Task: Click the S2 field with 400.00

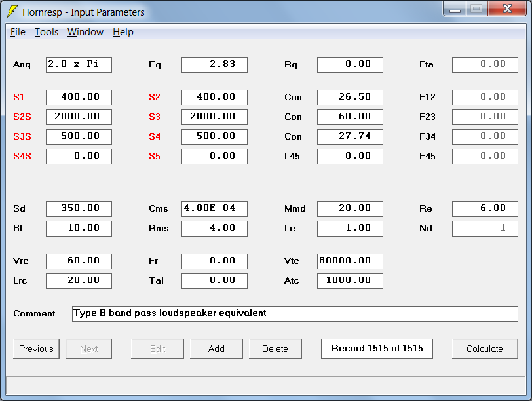Action: (214, 98)
